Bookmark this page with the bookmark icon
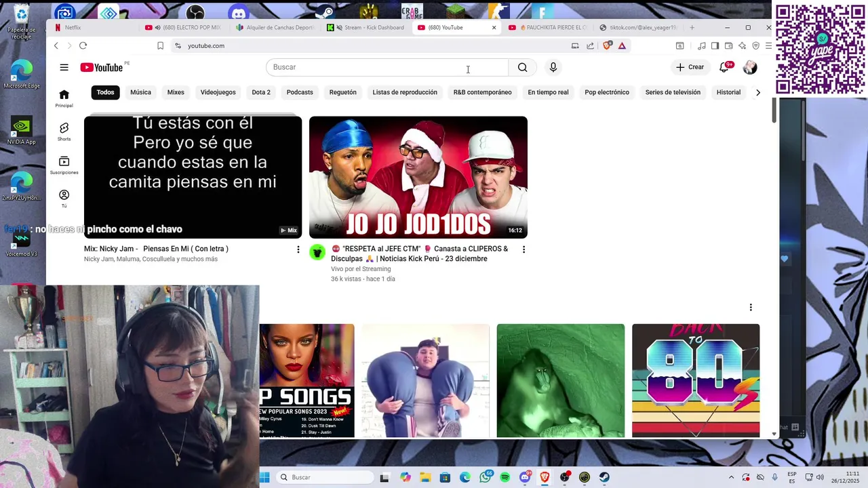868x488 pixels. click(x=160, y=45)
